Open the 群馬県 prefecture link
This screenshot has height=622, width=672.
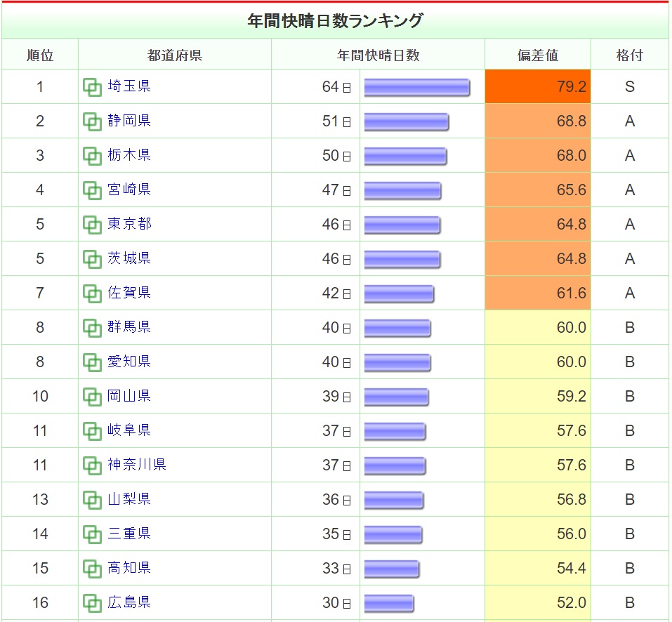pos(129,327)
